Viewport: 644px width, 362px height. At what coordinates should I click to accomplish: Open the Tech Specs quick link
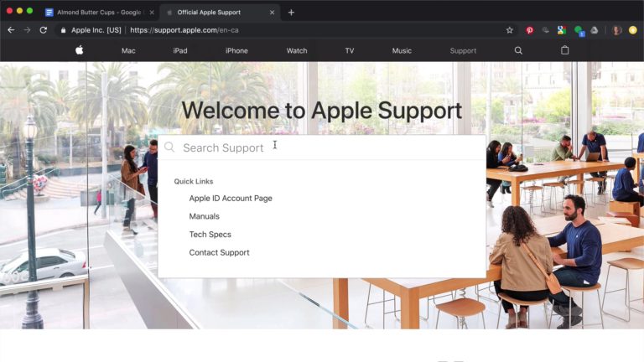click(210, 235)
